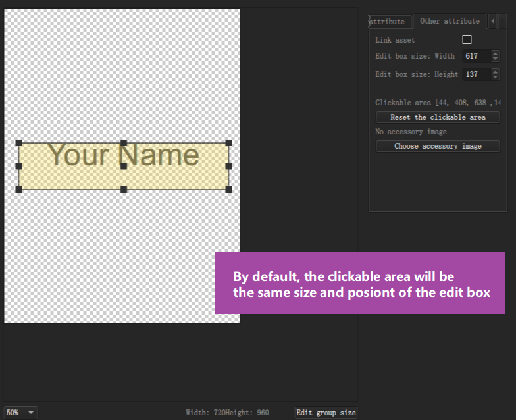Click the Edit box size: Height label

click(417, 74)
